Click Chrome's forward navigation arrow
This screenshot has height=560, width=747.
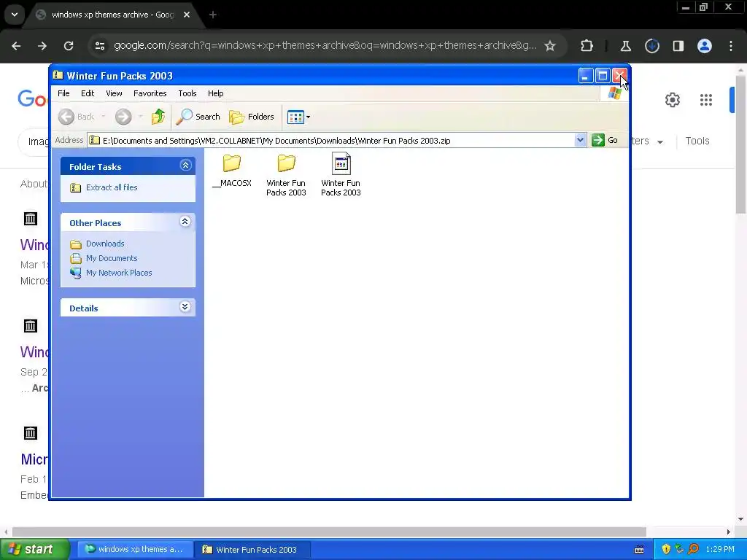pyautogui.click(x=42, y=46)
